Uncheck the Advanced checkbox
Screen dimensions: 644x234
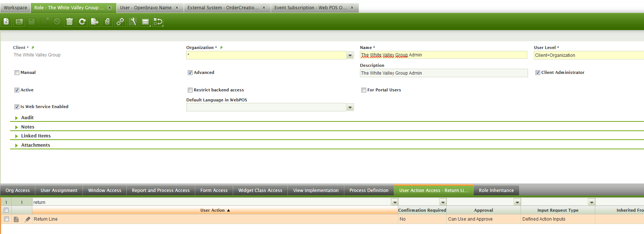190,73
